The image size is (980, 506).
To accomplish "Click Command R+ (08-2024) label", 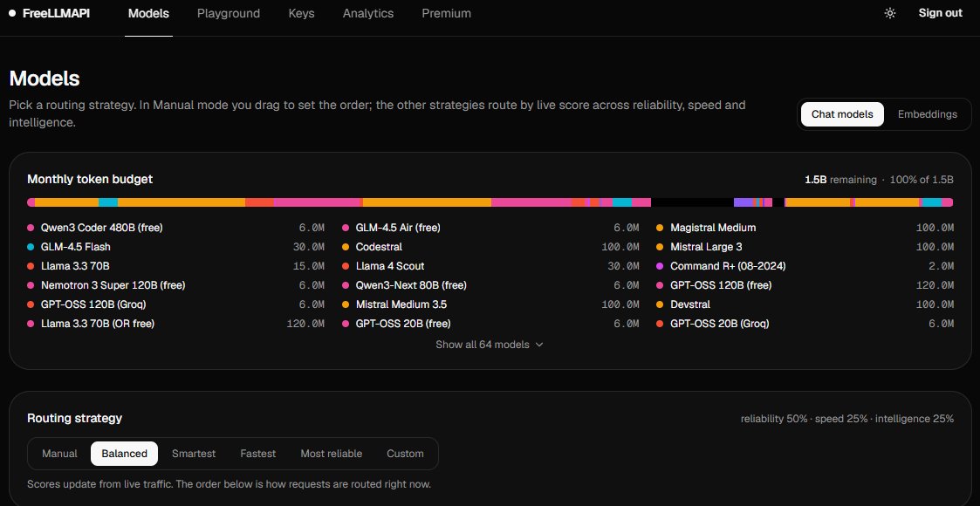I will tap(728, 266).
